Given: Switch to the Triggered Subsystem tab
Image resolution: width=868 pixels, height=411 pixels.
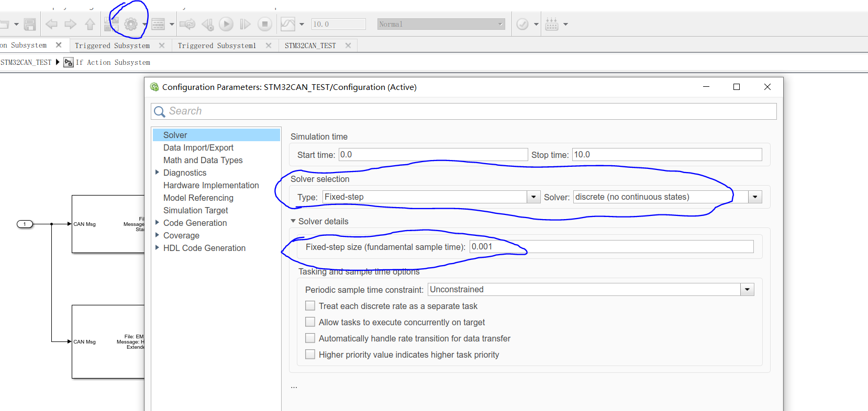Looking at the screenshot, I should (112, 45).
